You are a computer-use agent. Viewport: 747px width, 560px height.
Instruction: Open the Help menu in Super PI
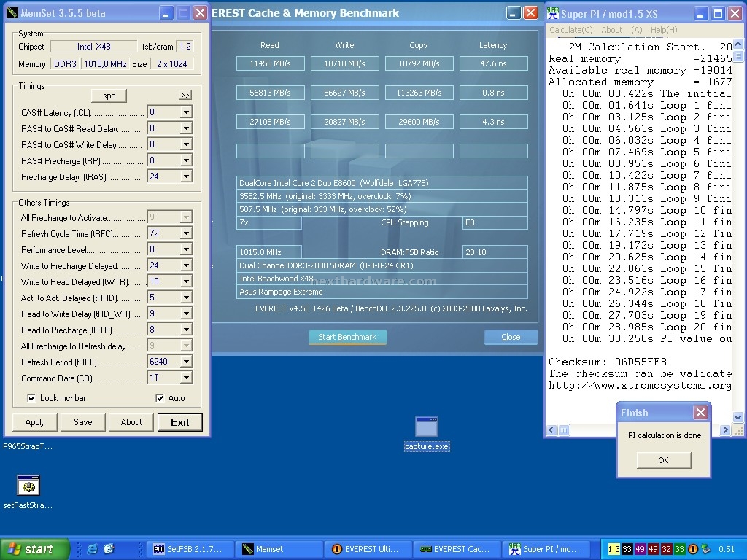click(664, 30)
